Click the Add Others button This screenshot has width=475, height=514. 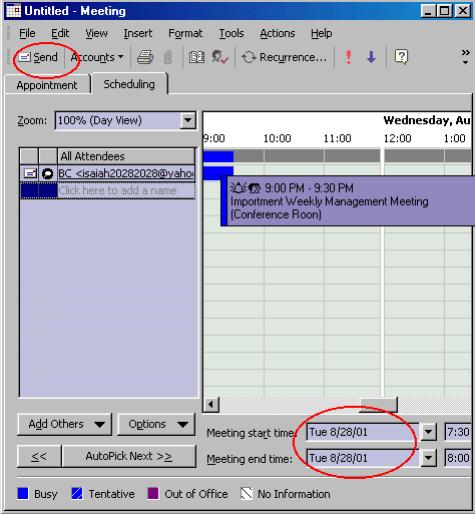(x=65, y=424)
